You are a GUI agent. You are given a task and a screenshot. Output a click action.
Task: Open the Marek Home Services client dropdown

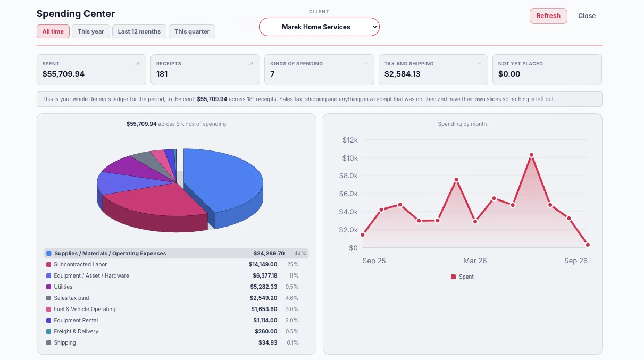pyautogui.click(x=319, y=27)
